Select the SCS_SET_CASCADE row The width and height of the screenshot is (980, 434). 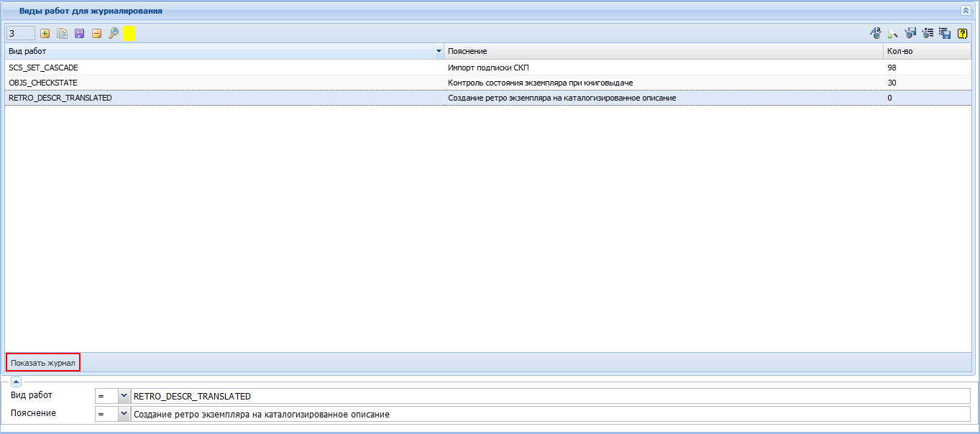488,68
